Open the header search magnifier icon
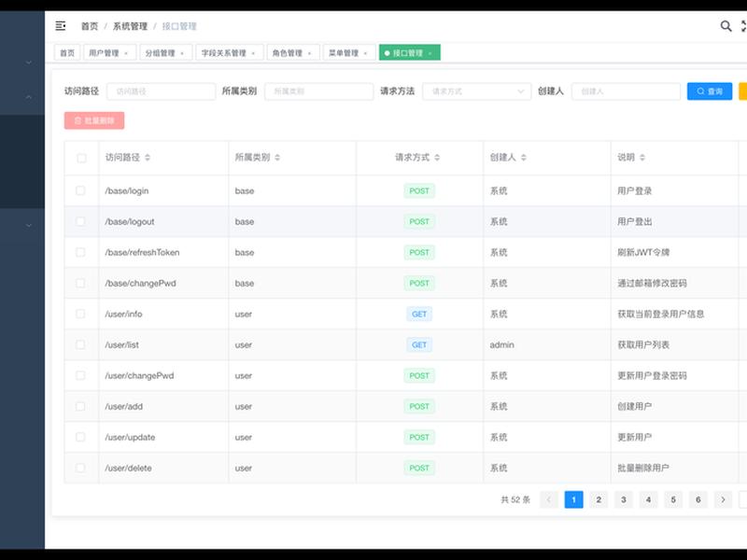Viewport: 747px width, 560px height. click(x=726, y=26)
